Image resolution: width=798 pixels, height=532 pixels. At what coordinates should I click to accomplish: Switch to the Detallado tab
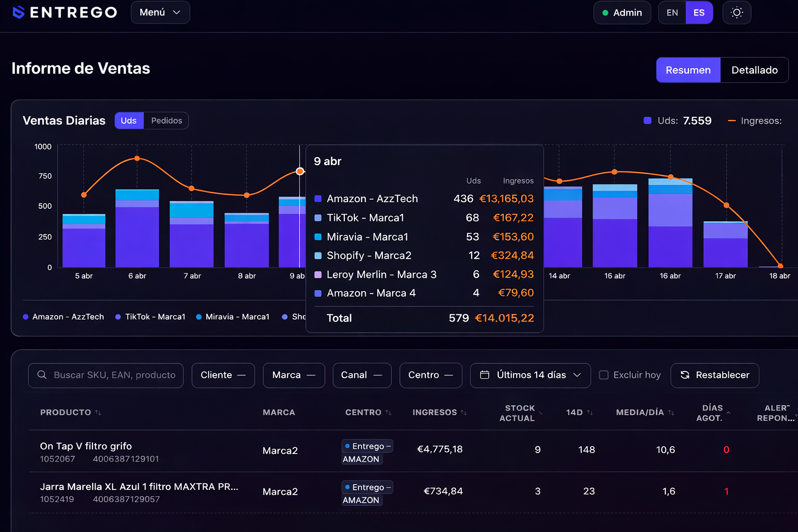pos(754,70)
